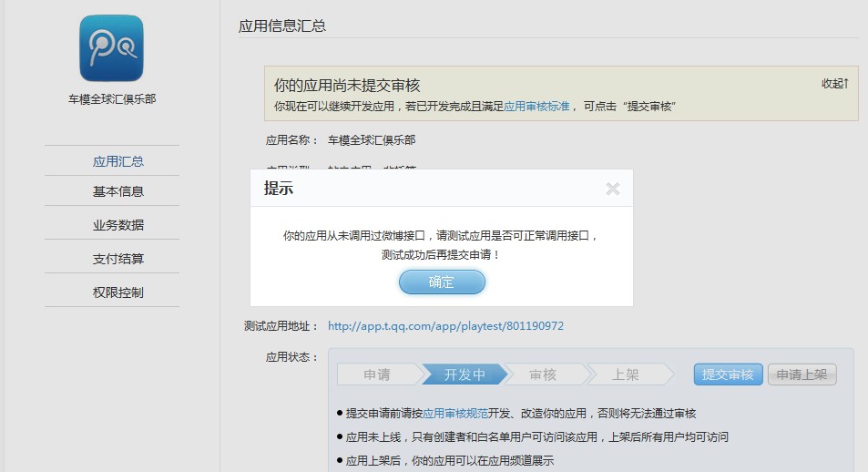
Task: Click the 测试应用地址 label
Action: click(281, 325)
